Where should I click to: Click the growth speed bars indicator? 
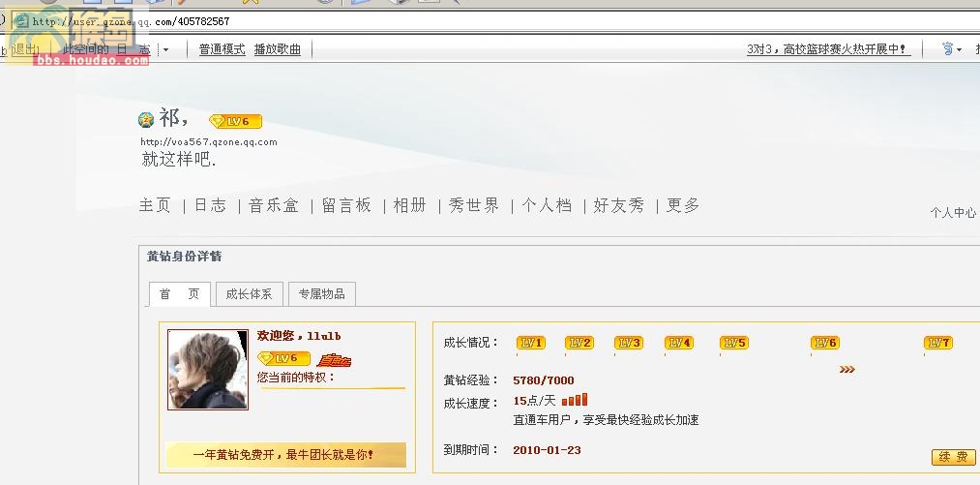pos(575,399)
